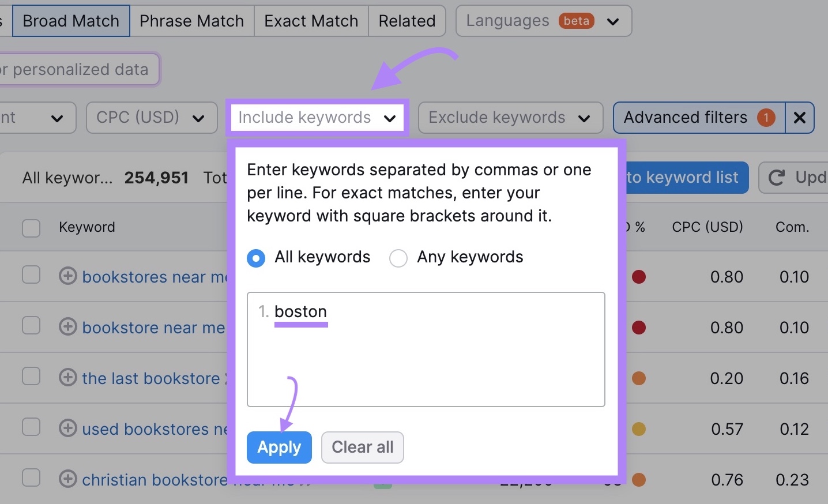Open the bookstore near me keyword link
This screenshot has width=828, height=504.
point(154,328)
